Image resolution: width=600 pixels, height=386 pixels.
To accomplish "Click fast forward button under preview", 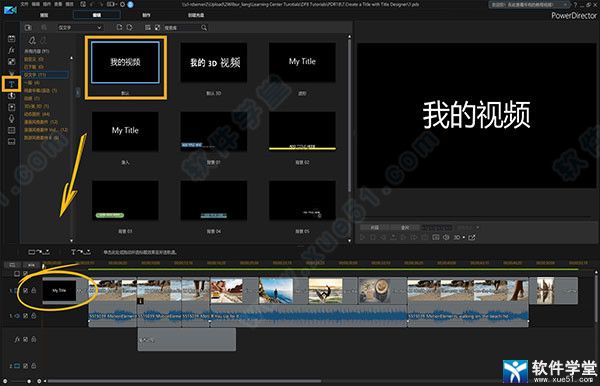I will (x=414, y=238).
